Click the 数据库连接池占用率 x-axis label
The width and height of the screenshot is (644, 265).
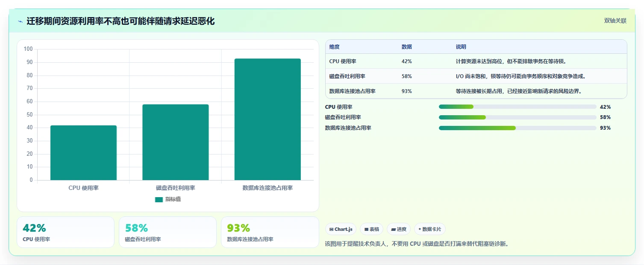click(x=268, y=188)
